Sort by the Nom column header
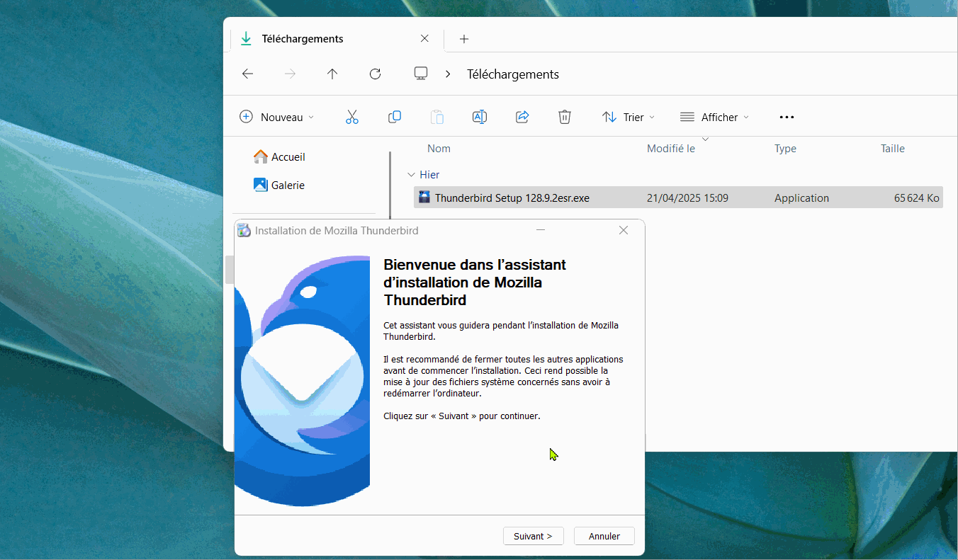 [x=439, y=149]
